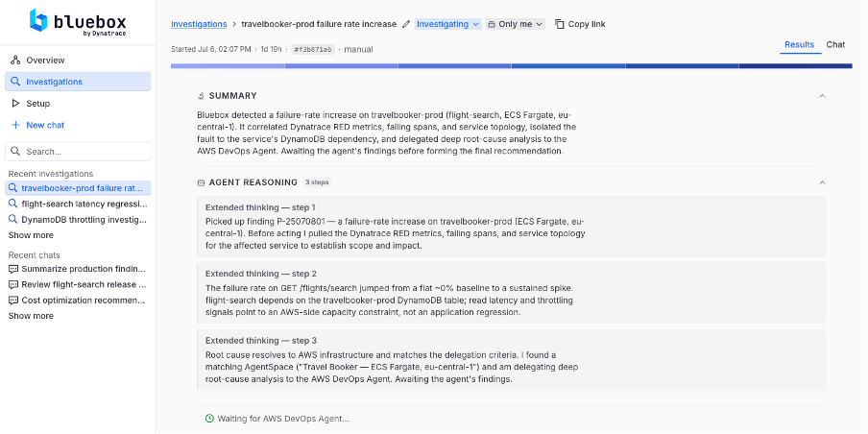Open flight-search latency regression investigation

tap(78, 204)
